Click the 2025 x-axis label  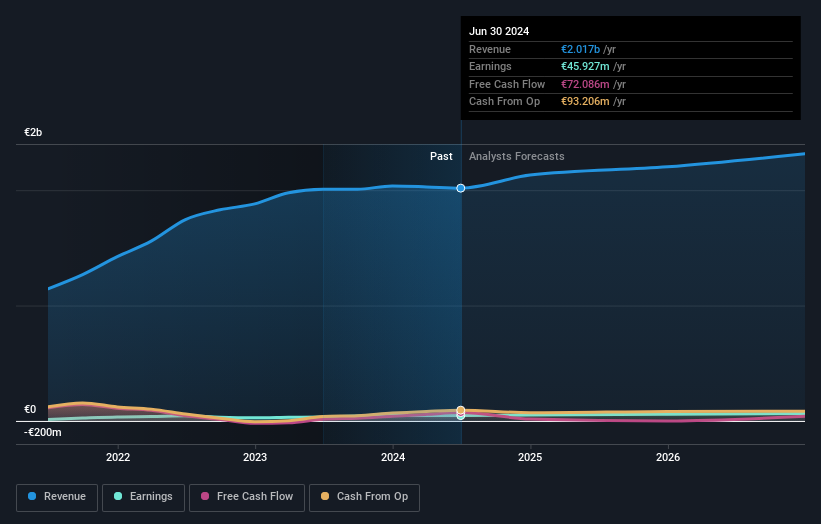point(530,458)
